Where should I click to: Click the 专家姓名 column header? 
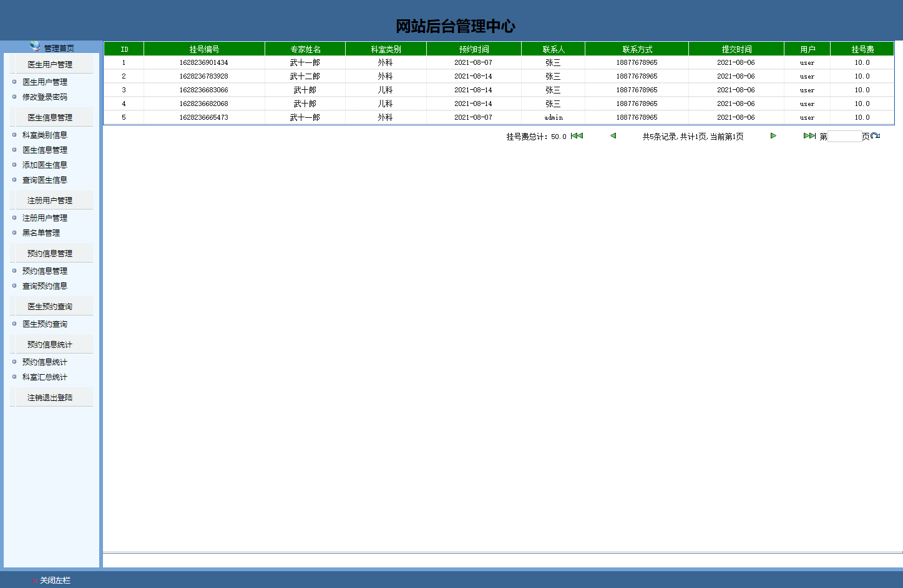click(305, 49)
